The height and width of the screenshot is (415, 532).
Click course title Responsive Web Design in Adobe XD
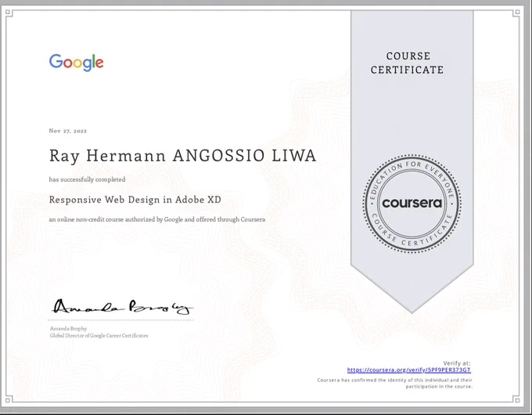(135, 200)
